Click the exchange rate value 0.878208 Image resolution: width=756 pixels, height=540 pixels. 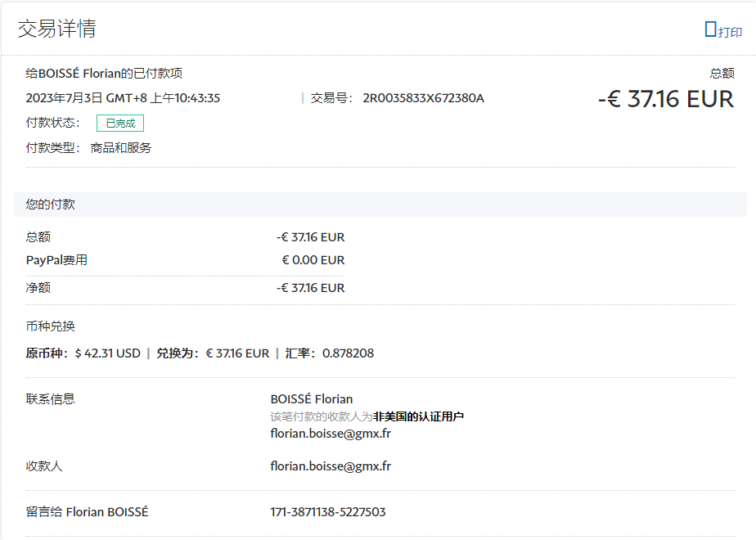pyautogui.click(x=348, y=353)
